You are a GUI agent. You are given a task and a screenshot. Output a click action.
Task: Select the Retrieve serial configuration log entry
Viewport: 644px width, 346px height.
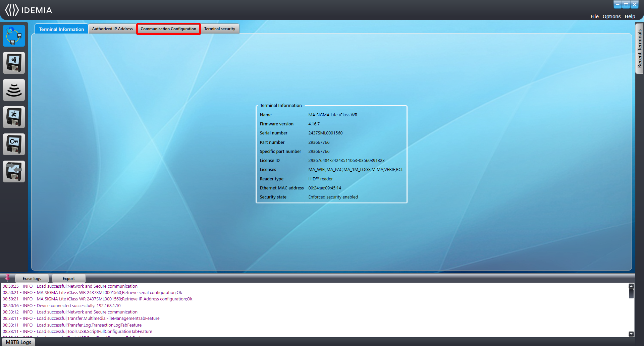pyautogui.click(x=93, y=293)
